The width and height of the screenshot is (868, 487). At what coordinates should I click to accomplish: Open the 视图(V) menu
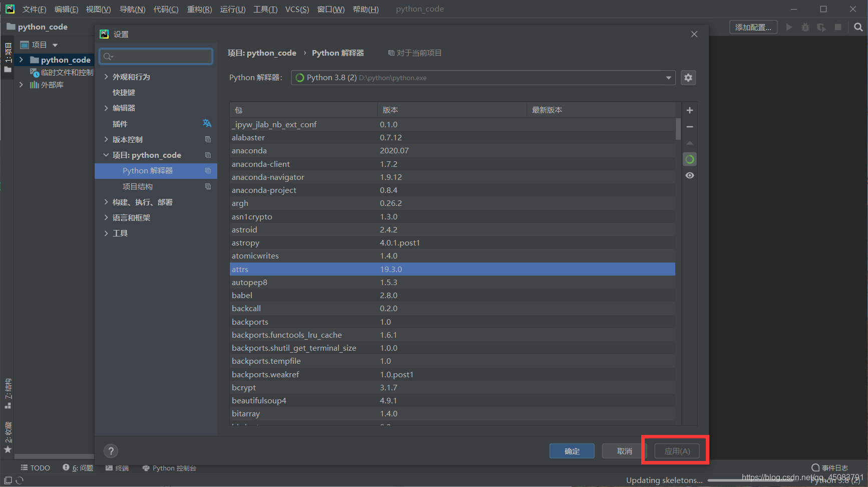(98, 9)
